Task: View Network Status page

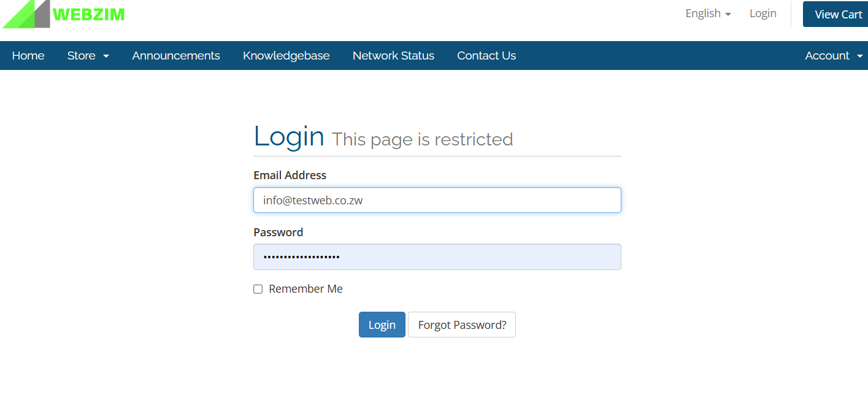Action: (x=393, y=56)
